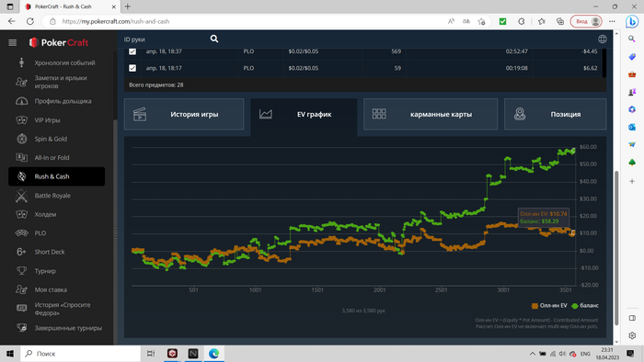Open the hamburger menu beside PokerCraft logo
644x362 pixels.
pos(13,42)
